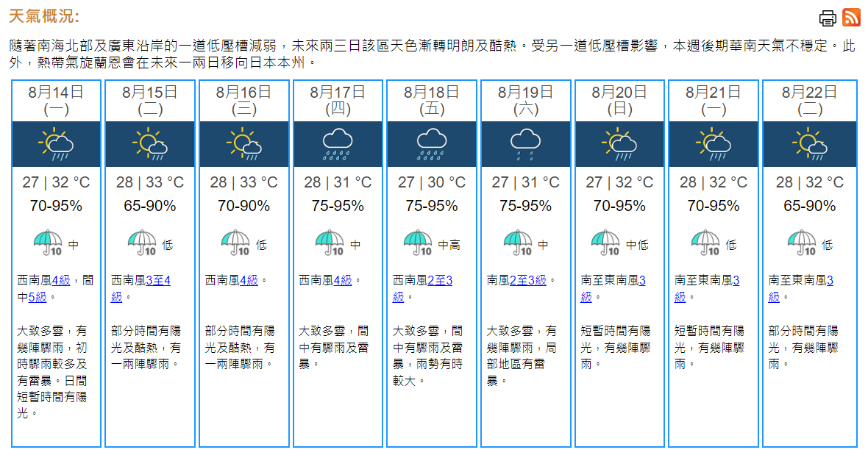Screen dimensions: 868x458
Task: Click the printer icon
Action: click(x=828, y=18)
